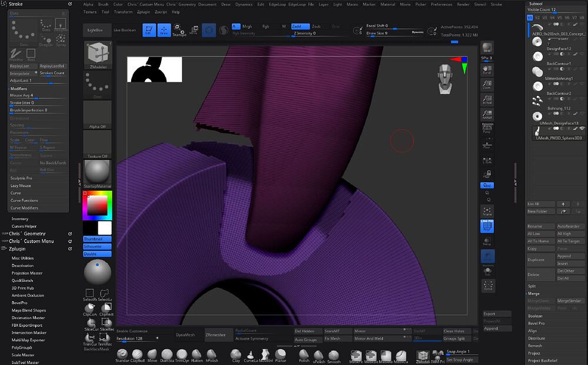Screen dimensions: 588x365
Task: Open the Dots stroke selector below ZModeler
Action: (x=98, y=85)
